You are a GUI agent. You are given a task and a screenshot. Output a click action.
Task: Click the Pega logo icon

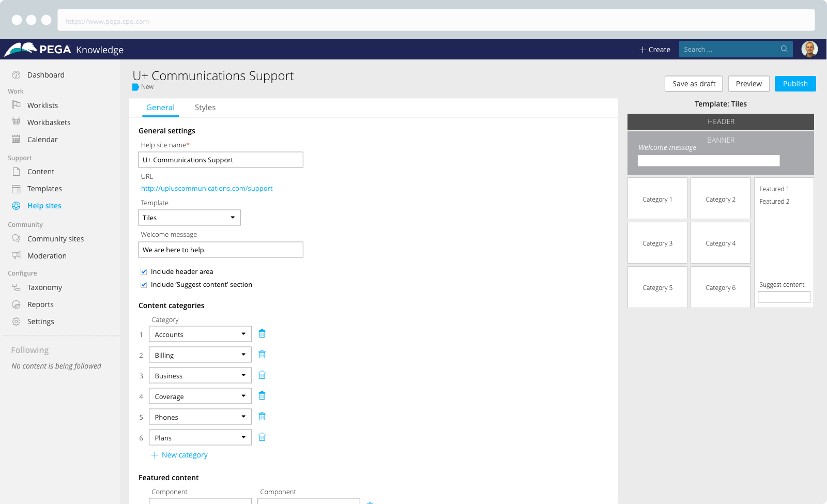click(21, 49)
